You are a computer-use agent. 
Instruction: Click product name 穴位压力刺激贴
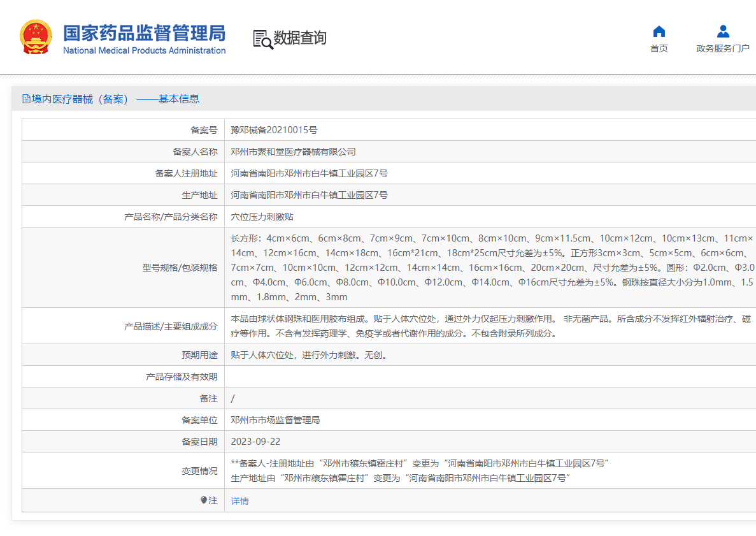[x=262, y=217]
